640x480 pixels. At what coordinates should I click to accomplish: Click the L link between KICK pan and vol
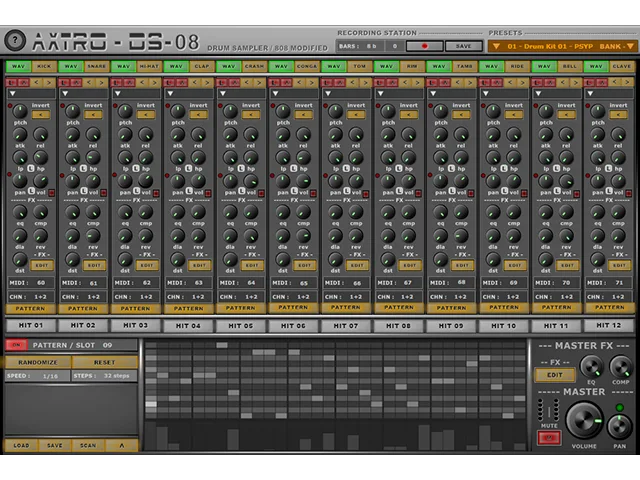[x=31, y=191]
